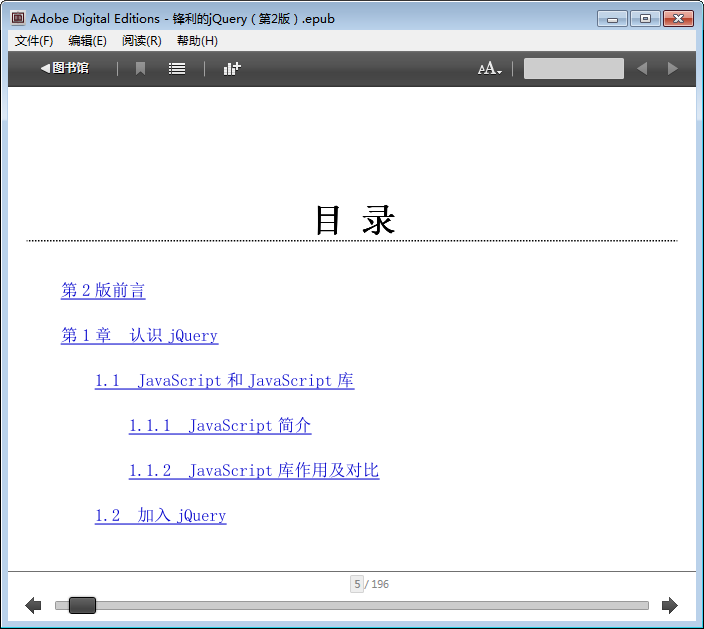Open the text size AA dropdown
This screenshot has height=629, width=704.
[489, 69]
